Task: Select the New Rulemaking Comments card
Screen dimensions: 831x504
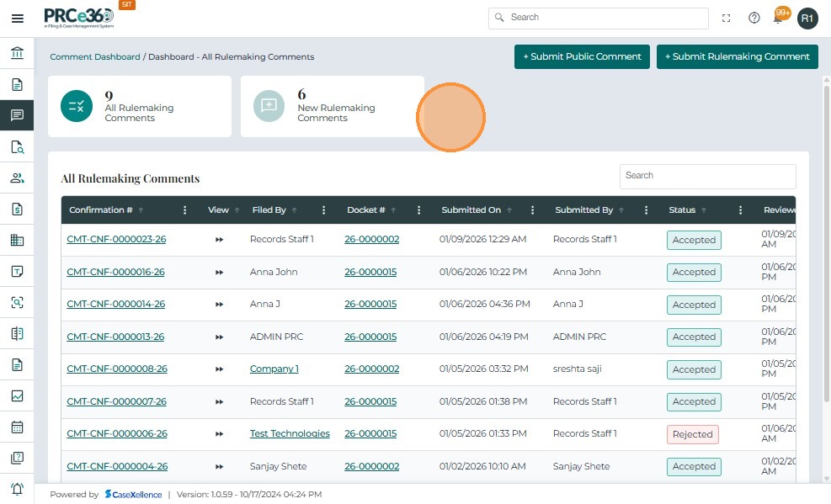Action: click(x=332, y=107)
